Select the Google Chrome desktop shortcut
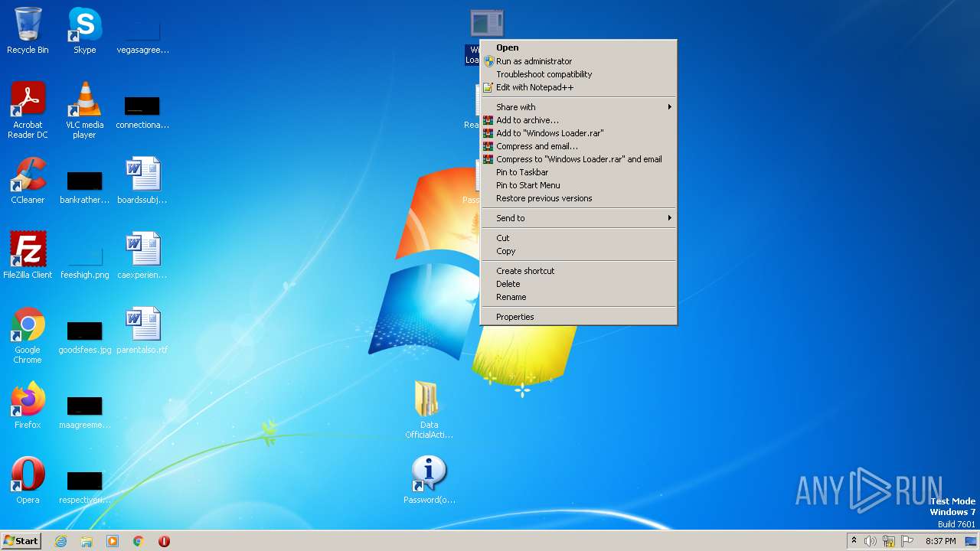980x551 pixels. tap(28, 335)
